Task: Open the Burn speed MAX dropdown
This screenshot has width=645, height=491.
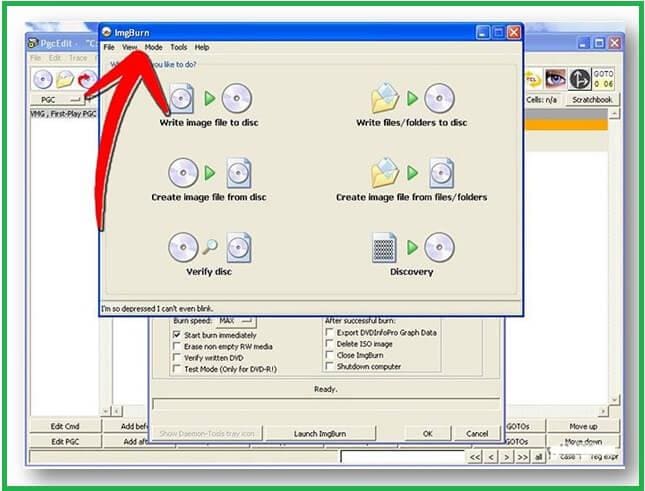Action: (x=235, y=321)
